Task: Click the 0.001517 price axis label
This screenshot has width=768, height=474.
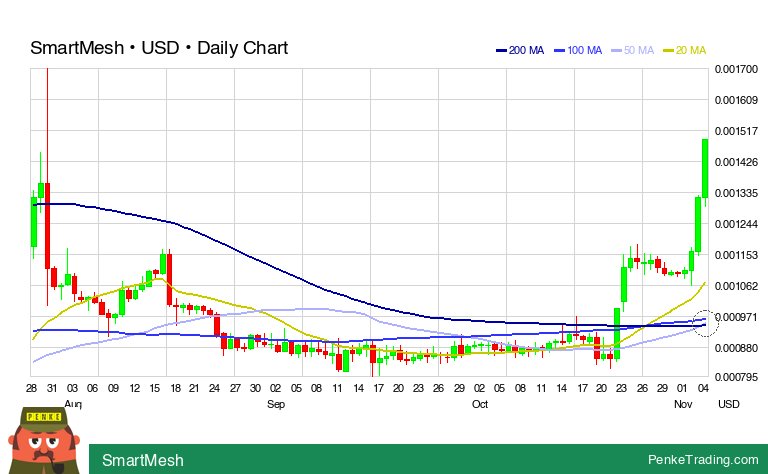Action: coord(736,131)
